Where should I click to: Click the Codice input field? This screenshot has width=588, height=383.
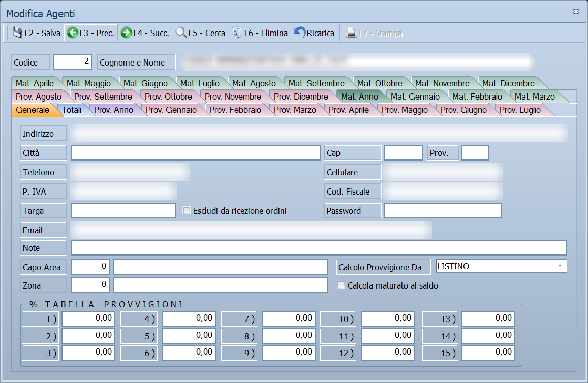pos(73,62)
